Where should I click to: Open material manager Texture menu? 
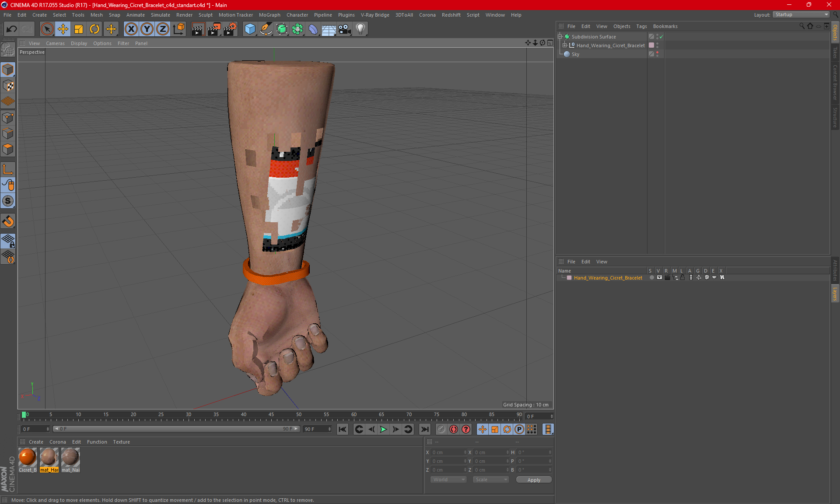[x=121, y=442]
